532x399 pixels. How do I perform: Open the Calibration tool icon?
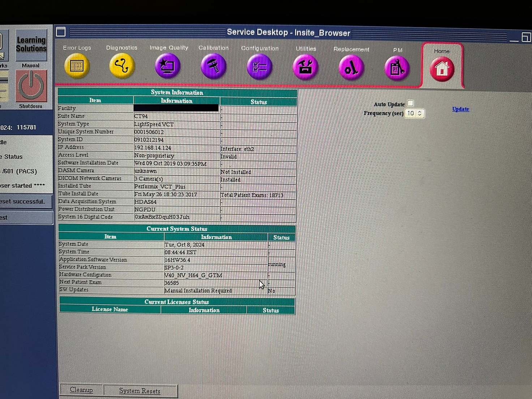click(x=213, y=66)
